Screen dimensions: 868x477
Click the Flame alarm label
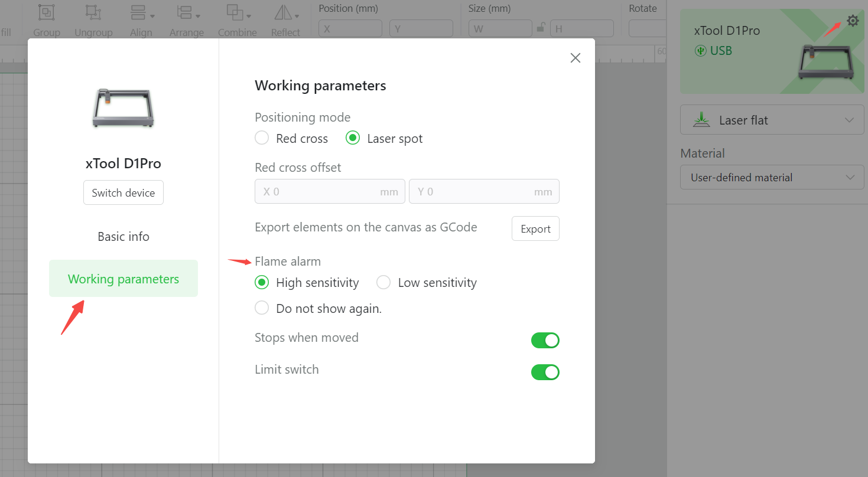(x=288, y=261)
